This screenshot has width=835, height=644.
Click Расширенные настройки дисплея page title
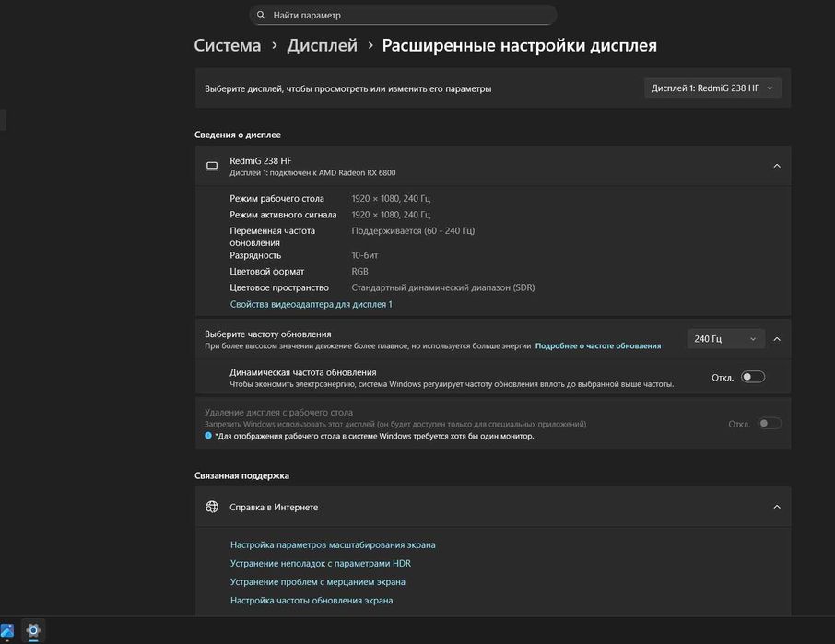[x=519, y=45]
